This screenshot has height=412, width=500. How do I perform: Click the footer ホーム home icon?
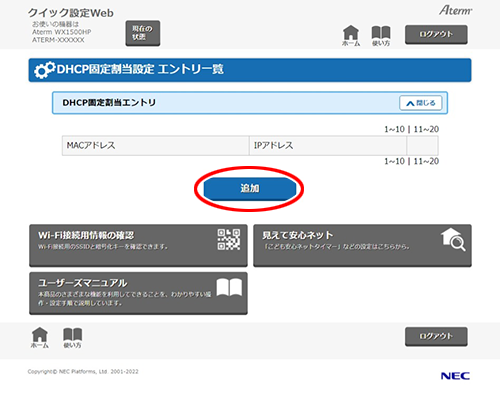tap(40, 338)
